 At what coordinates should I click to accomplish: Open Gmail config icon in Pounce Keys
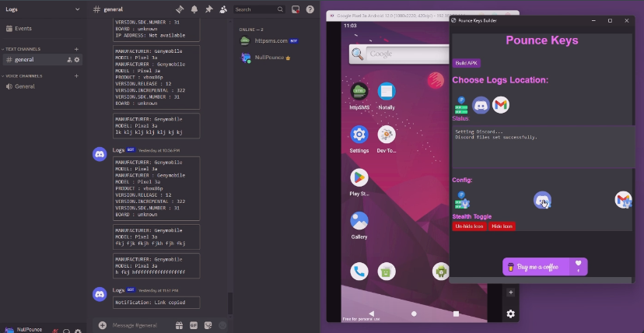coord(624,200)
